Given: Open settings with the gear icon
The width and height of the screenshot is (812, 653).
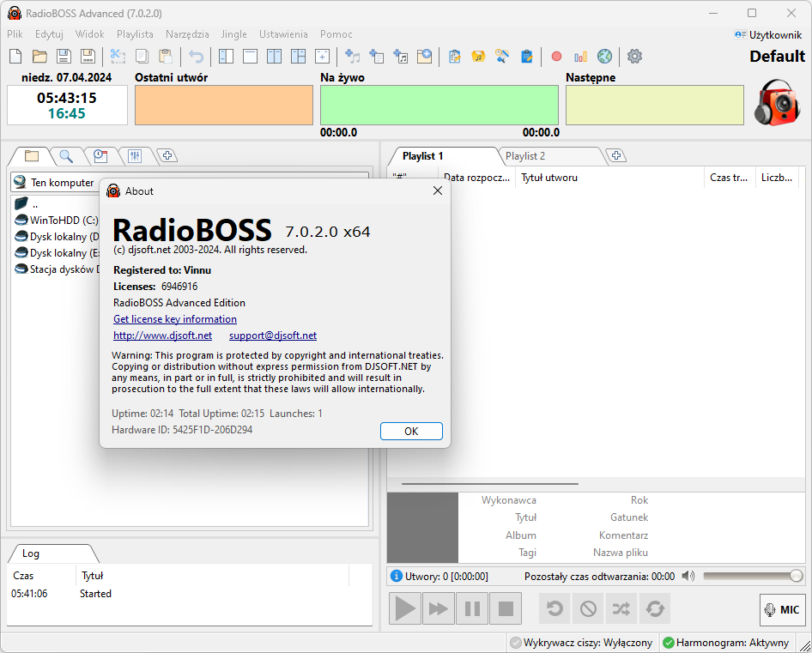Looking at the screenshot, I should [634, 56].
